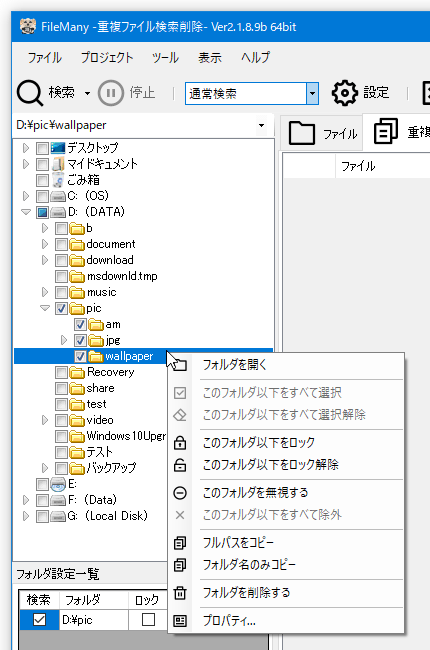Click the E: optical drive icon

tap(58, 484)
